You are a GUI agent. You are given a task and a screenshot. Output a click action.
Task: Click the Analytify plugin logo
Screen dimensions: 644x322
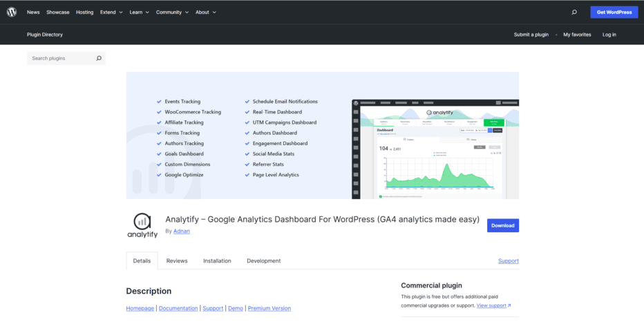142,225
